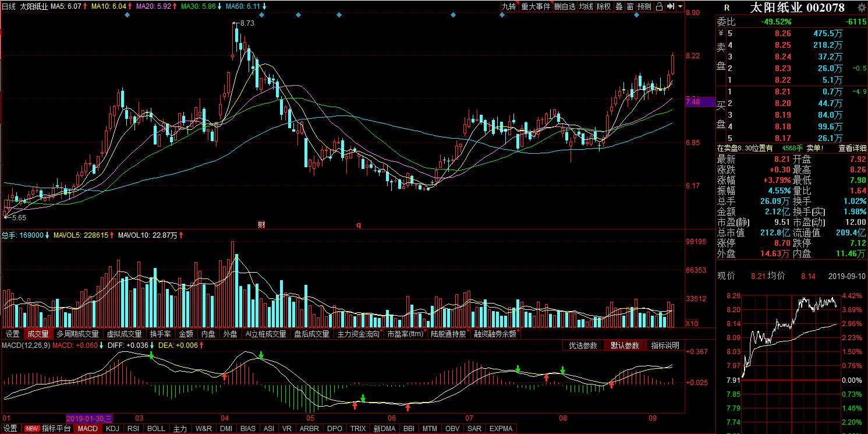This screenshot has height=434, width=868.
Task: Select the ARBR indicator tab
Action: [x=309, y=429]
